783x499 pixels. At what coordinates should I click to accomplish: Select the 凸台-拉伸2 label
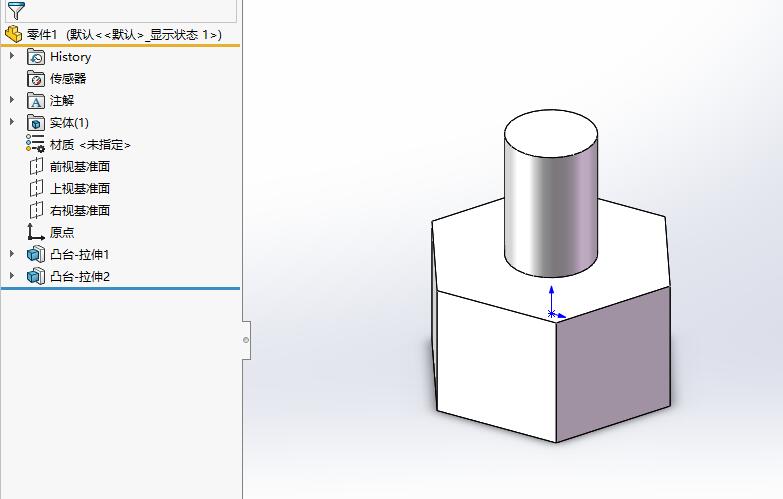(x=80, y=277)
